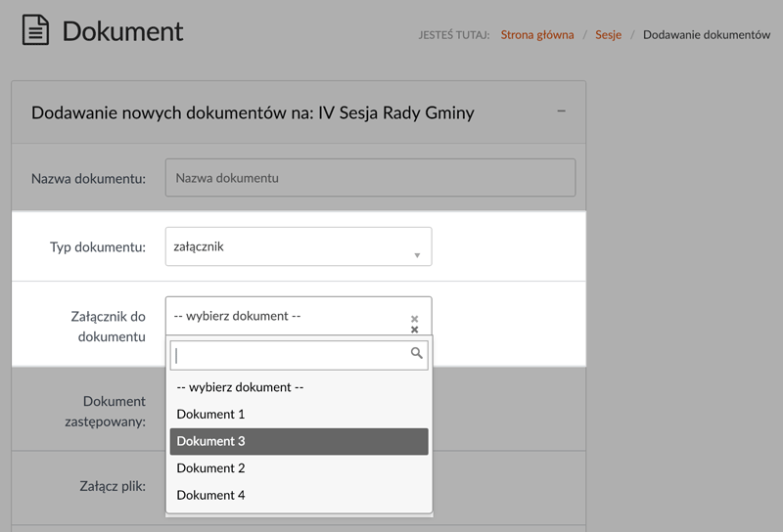
Task: Focus the 'Nazwa dokumentu' input field
Action: (371, 178)
